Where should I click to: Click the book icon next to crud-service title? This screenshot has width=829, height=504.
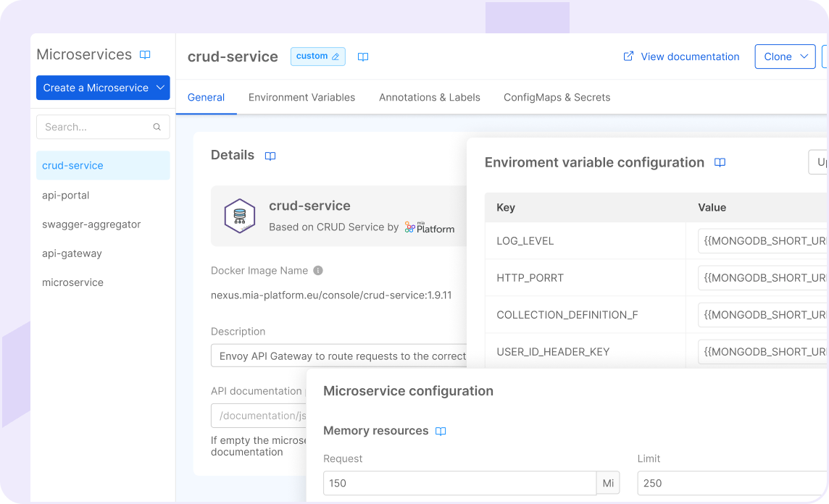pos(362,56)
